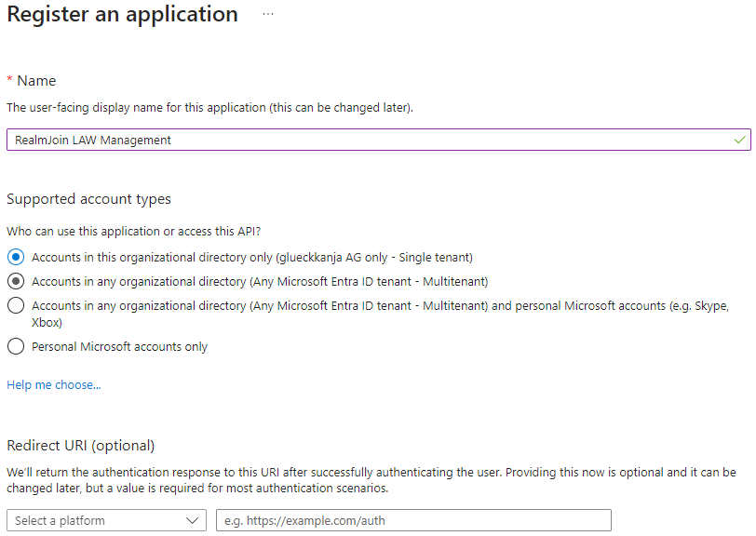The width and height of the screenshot is (756, 536).
Task: Click the user-facing display name description text
Action: [x=209, y=108]
